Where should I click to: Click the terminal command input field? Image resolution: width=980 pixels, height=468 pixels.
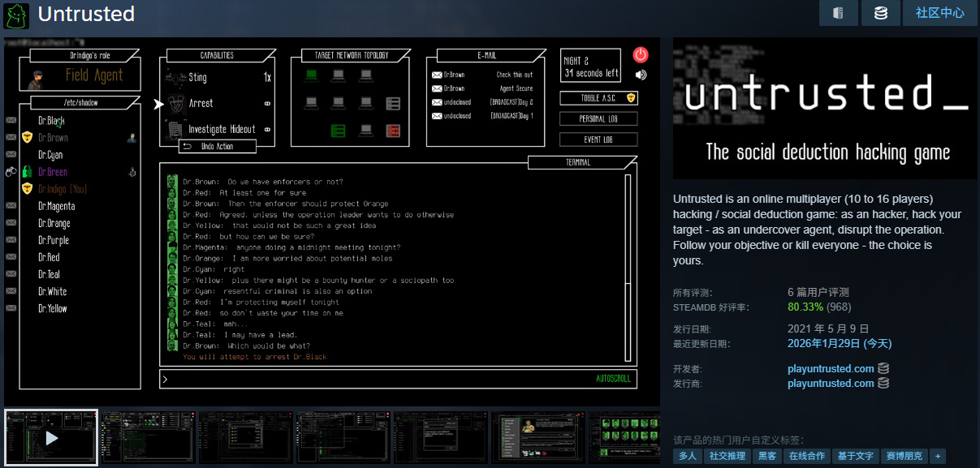point(399,379)
